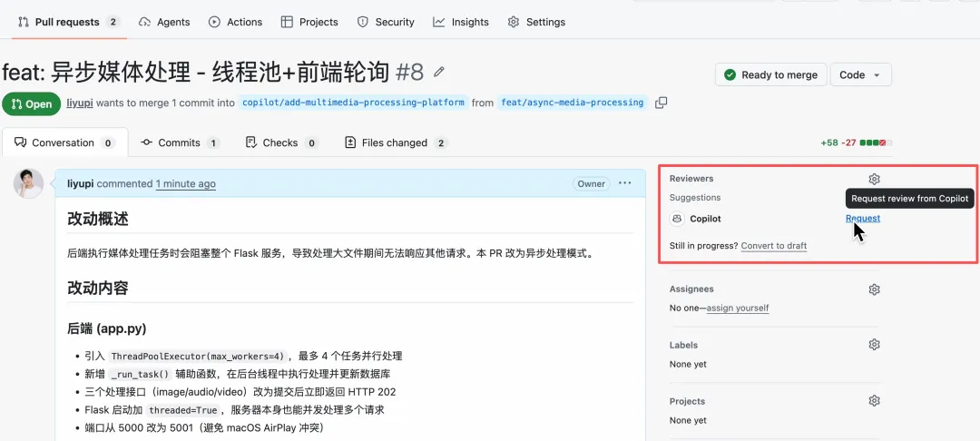The width and height of the screenshot is (980, 441).
Task: Open Assignees gear settings
Action: pyautogui.click(x=874, y=289)
